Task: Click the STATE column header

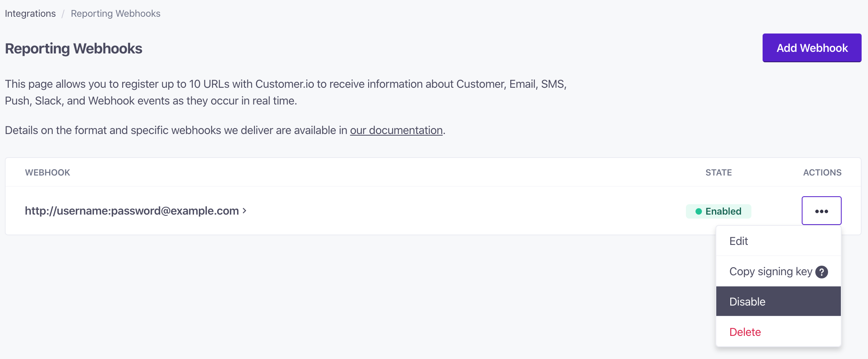Action: pos(718,172)
